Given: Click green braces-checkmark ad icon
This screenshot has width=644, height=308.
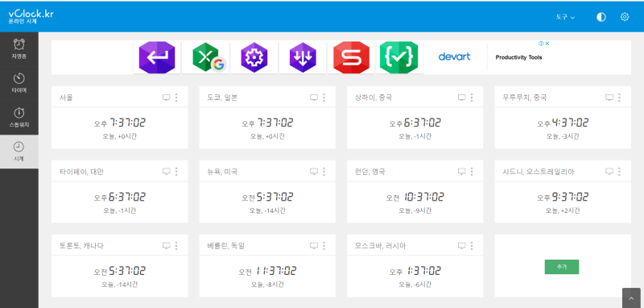Looking at the screenshot, I should coord(398,57).
